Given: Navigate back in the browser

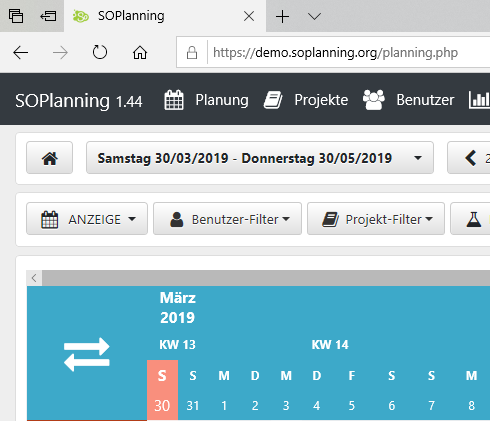Looking at the screenshot, I should click(x=21, y=52).
